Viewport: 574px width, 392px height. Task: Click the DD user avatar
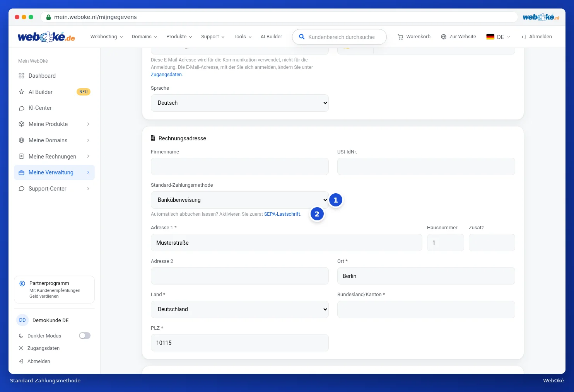[x=22, y=320]
